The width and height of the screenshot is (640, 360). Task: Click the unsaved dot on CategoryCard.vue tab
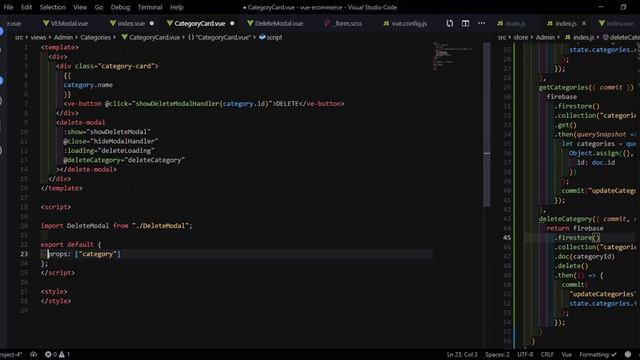pos(232,24)
